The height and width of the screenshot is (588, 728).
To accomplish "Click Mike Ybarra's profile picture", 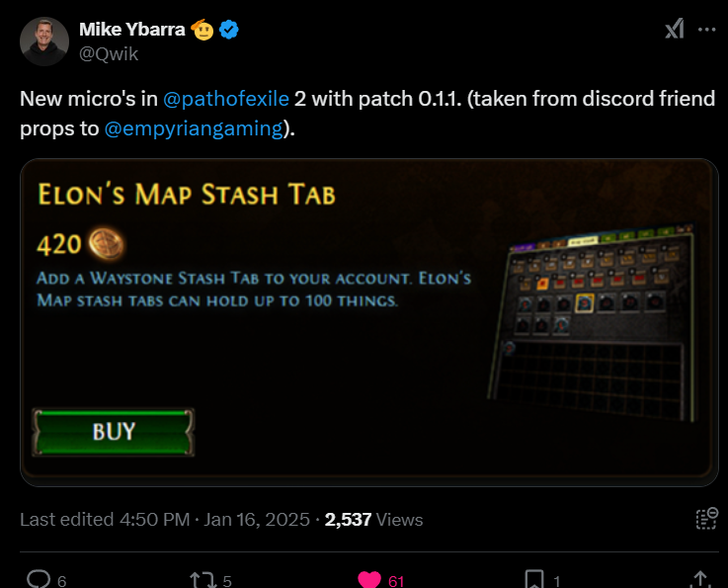I will pyautogui.click(x=44, y=42).
